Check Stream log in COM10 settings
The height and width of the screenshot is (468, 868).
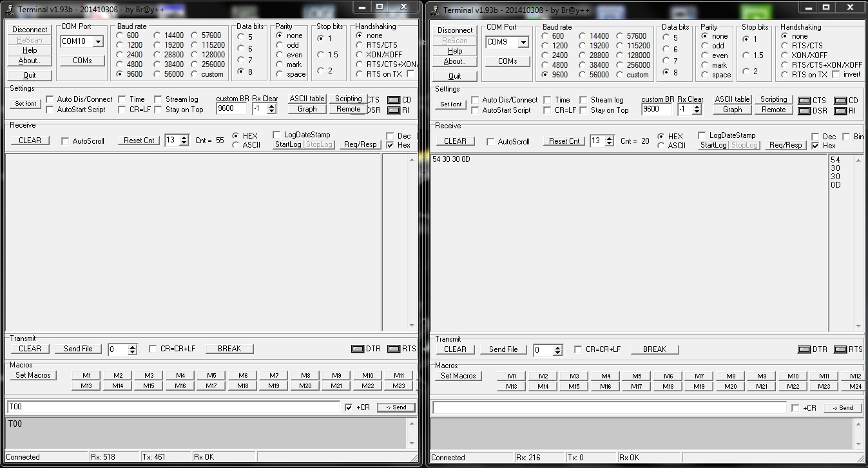tap(158, 99)
